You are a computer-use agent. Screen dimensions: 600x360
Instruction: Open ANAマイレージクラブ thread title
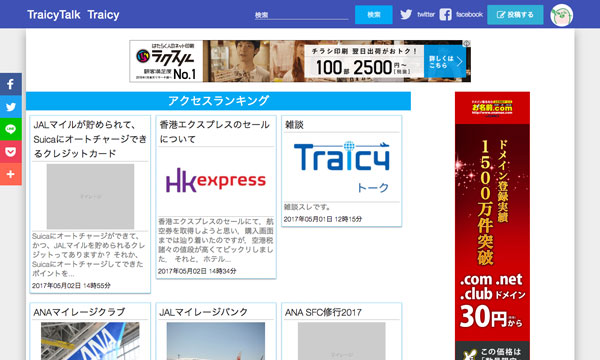pos(79,312)
